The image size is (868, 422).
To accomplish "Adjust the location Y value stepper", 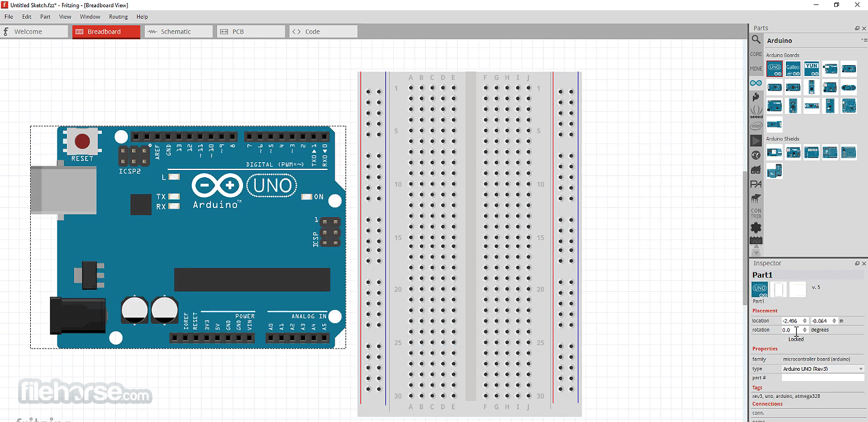I will (x=835, y=321).
